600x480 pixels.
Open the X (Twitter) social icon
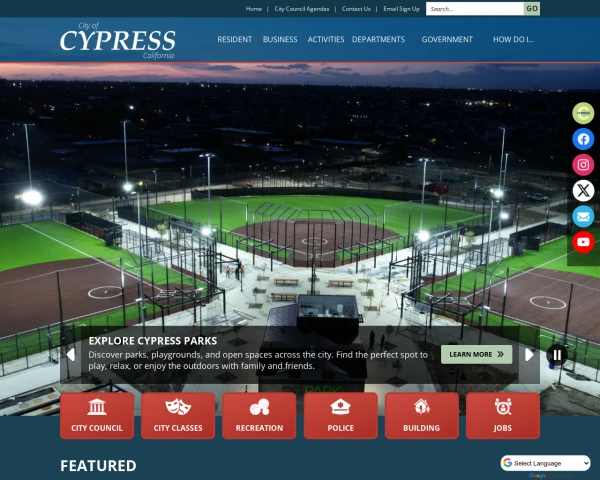pyautogui.click(x=583, y=190)
